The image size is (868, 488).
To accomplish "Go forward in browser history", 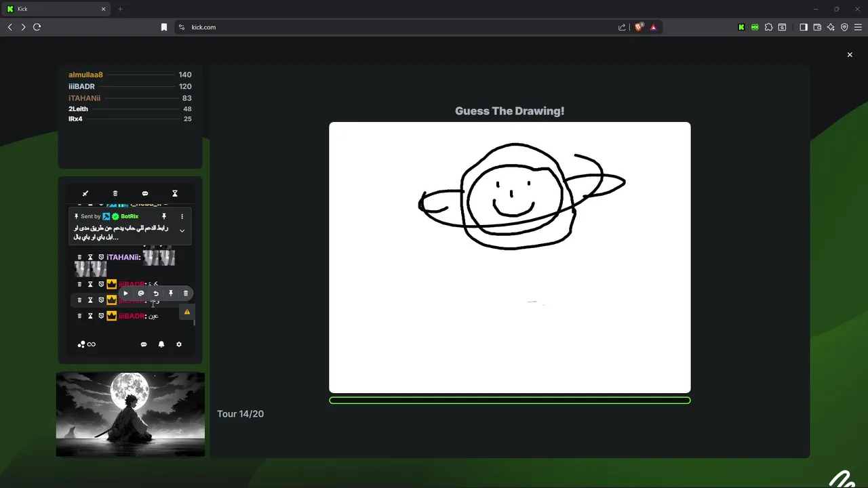I will click(23, 27).
